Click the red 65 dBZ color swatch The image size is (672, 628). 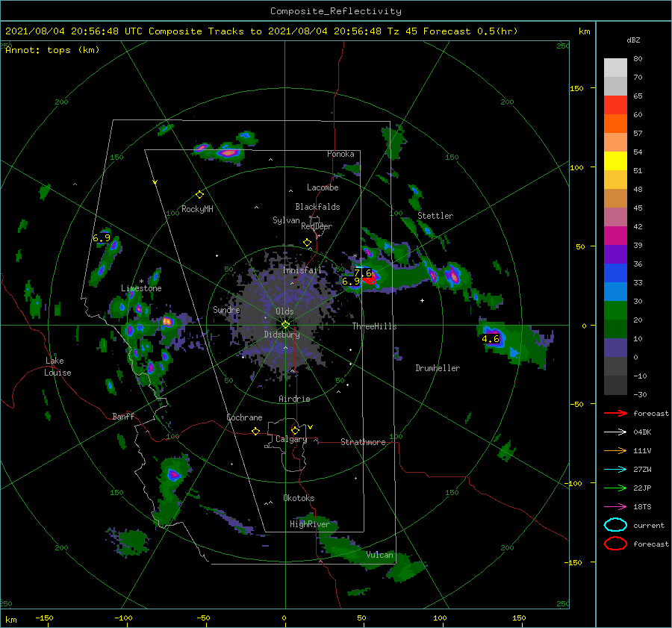pos(615,105)
